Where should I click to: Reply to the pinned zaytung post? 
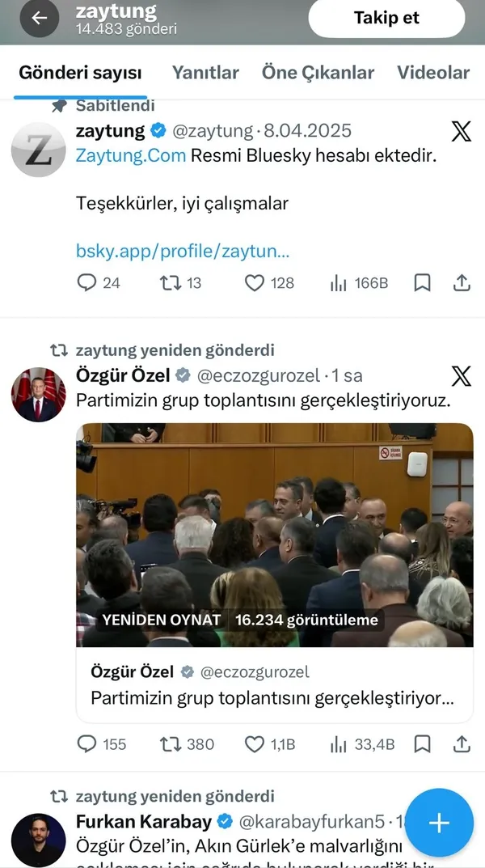point(87,282)
